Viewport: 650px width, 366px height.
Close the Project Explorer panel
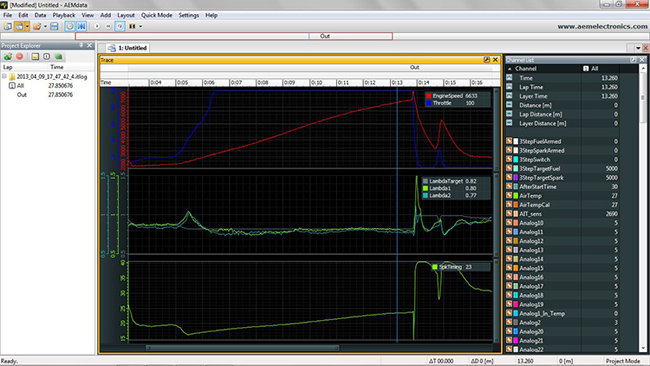coord(90,45)
